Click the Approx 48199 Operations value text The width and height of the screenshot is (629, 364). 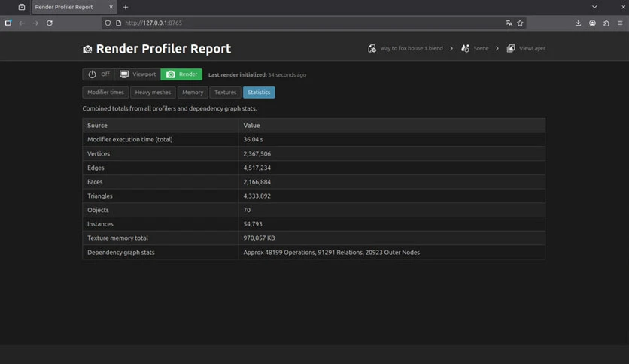[331, 253]
